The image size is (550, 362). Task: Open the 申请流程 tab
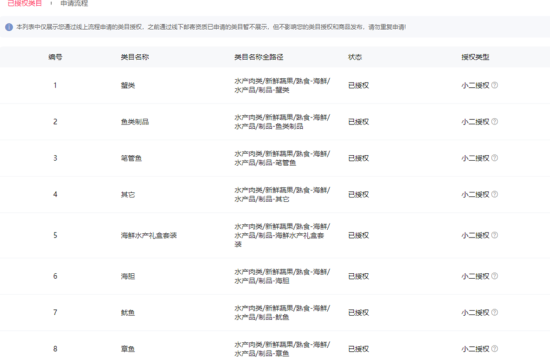pyautogui.click(x=74, y=3)
